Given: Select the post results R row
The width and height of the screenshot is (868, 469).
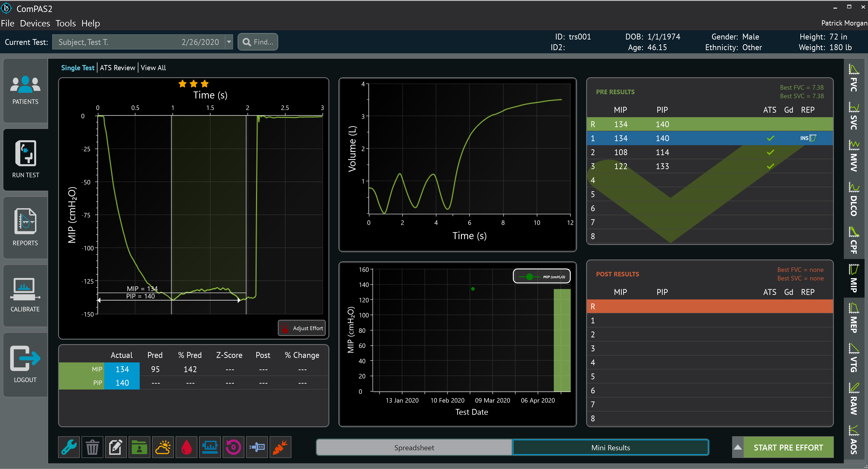Looking at the screenshot, I should (x=710, y=306).
